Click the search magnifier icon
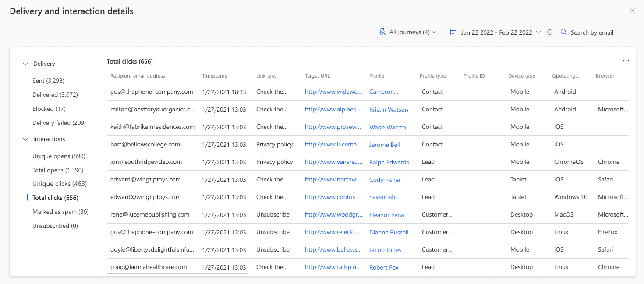Screen dimensions: 644x284 click(x=564, y=32)
